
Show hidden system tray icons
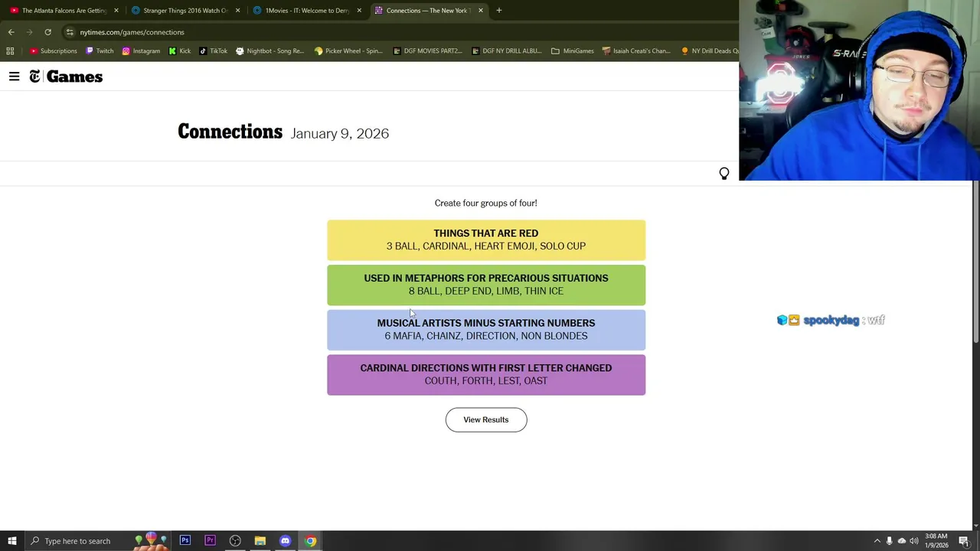click(877, 541)
